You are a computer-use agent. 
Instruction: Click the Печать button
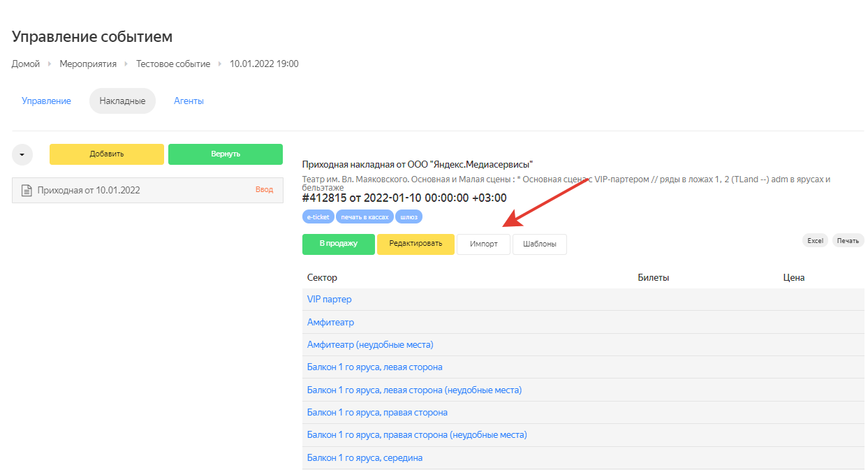click(848, 240)
